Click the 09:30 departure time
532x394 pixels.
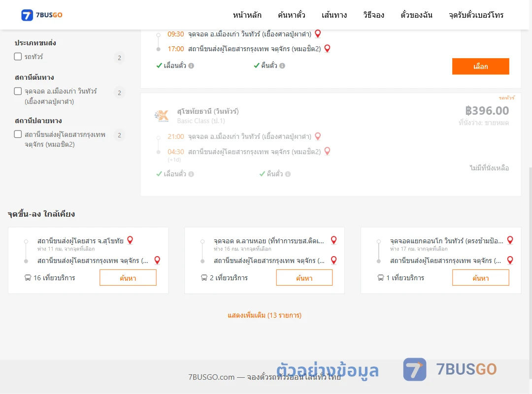[x=175, y=34]
